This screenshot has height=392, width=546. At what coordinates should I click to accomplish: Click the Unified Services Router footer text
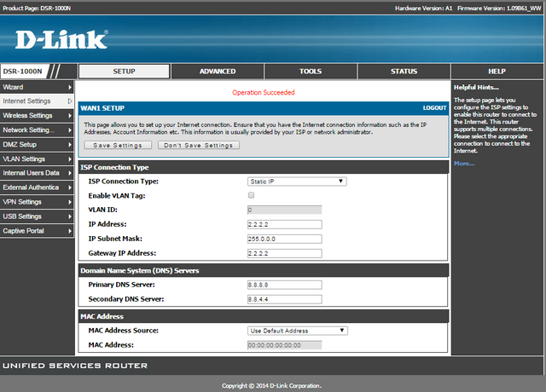click(x=75, y=366)
